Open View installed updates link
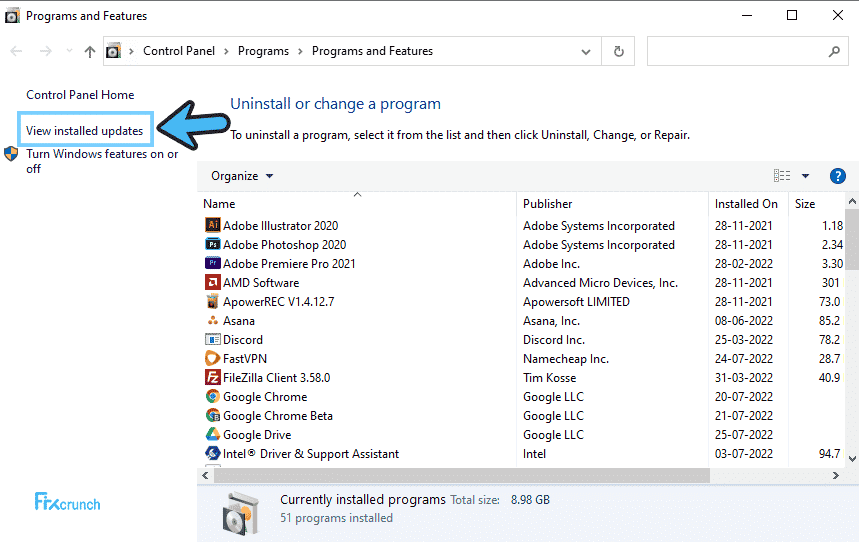 [x=84, y=130]
